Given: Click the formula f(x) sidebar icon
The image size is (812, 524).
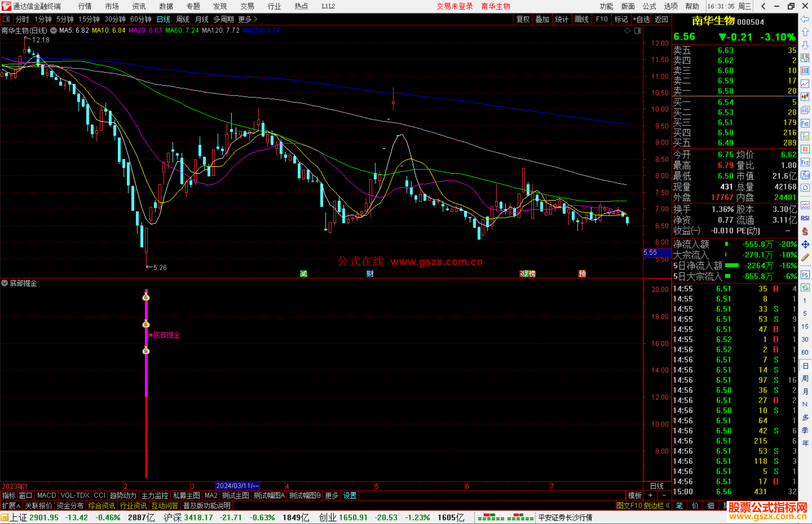Looking at the screenshot, I should tap(805, 175).
